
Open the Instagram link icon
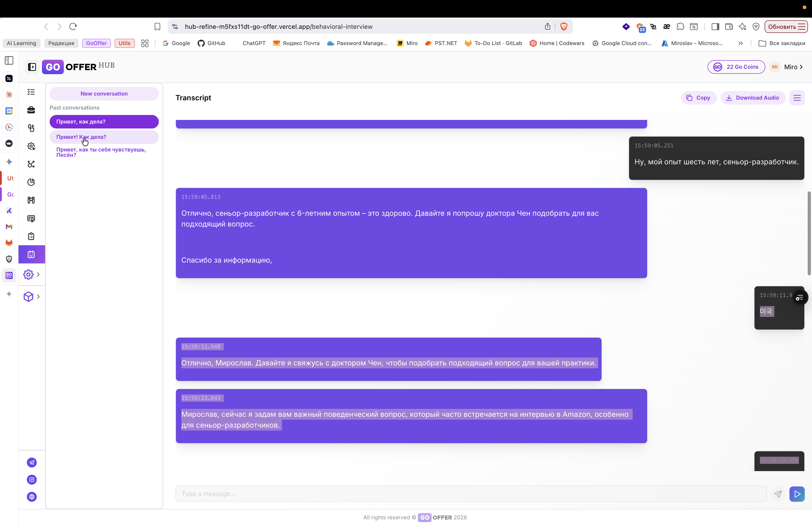click(x=32, y=480)
